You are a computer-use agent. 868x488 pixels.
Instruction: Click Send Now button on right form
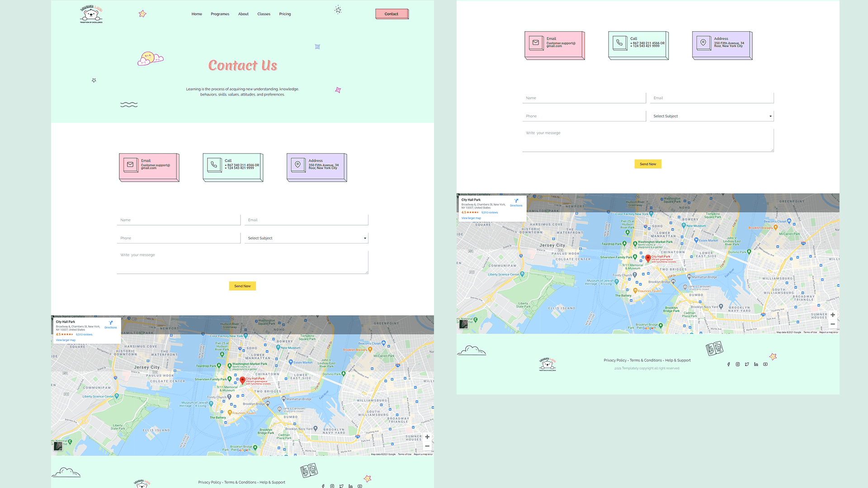(648, 164)
